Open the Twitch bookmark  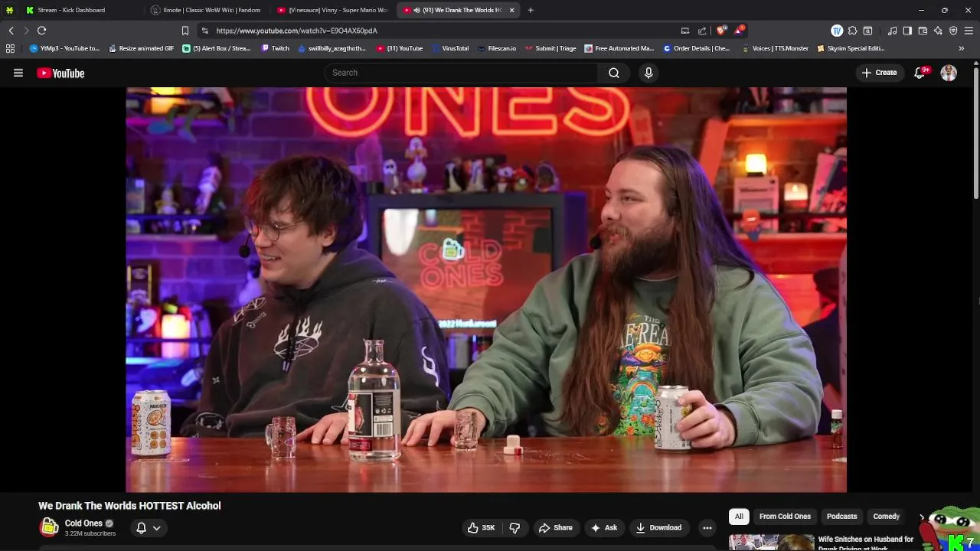(x=275, y=48)
